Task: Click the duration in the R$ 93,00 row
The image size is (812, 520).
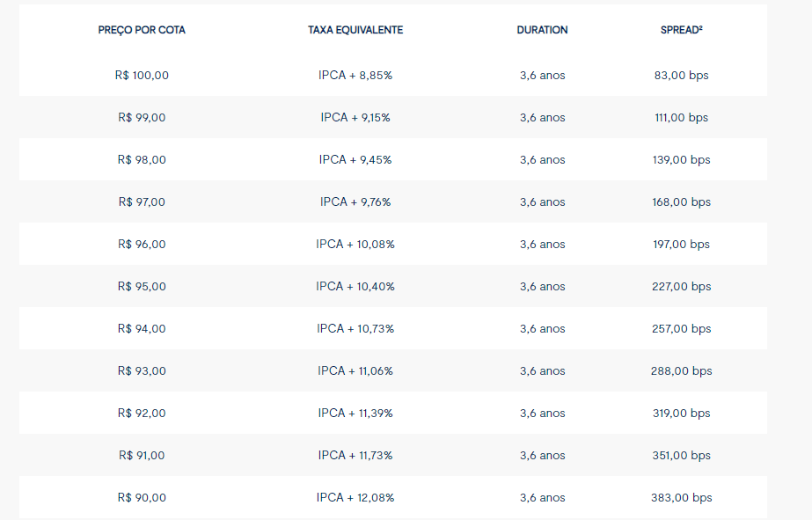Action: point(542,370)
